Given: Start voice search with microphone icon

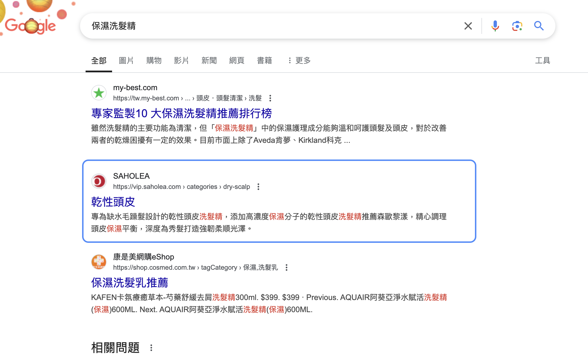Looking at the screenshot, I should 495,26.
